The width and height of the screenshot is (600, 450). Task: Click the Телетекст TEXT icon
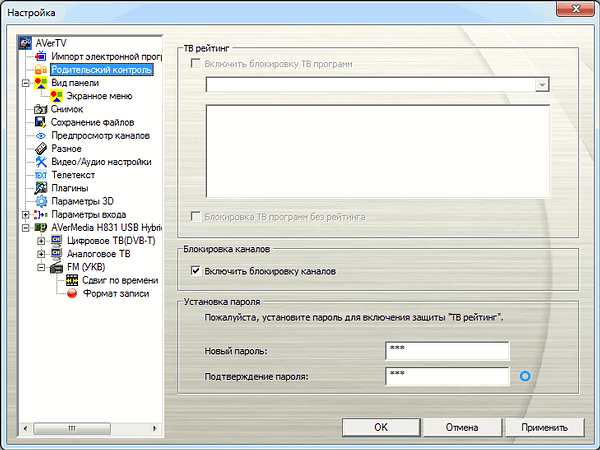click(41, 175)
